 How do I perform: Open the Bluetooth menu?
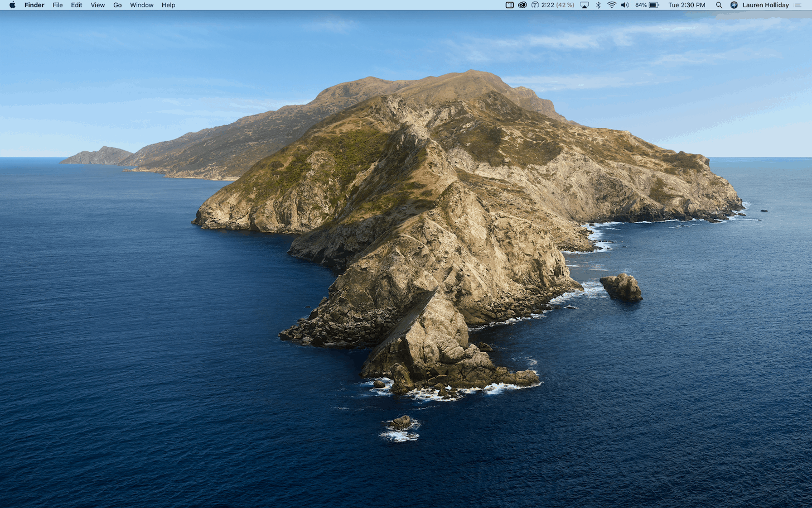click(x=598, y=5)
